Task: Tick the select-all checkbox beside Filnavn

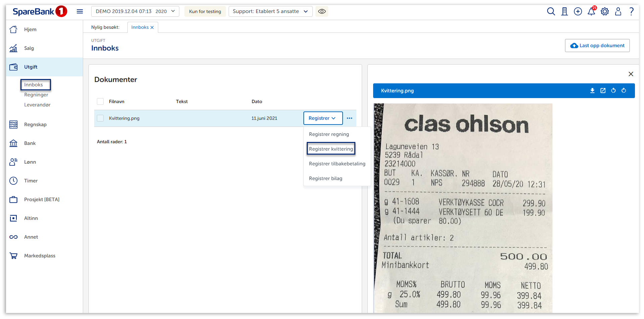Action: pyautogui.click(x=100, y=101)
